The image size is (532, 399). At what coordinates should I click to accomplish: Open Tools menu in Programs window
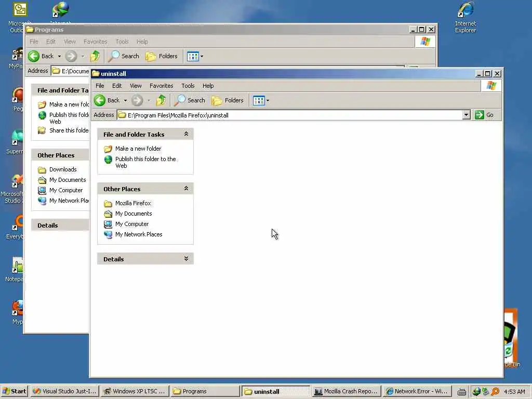pos(122,42)
